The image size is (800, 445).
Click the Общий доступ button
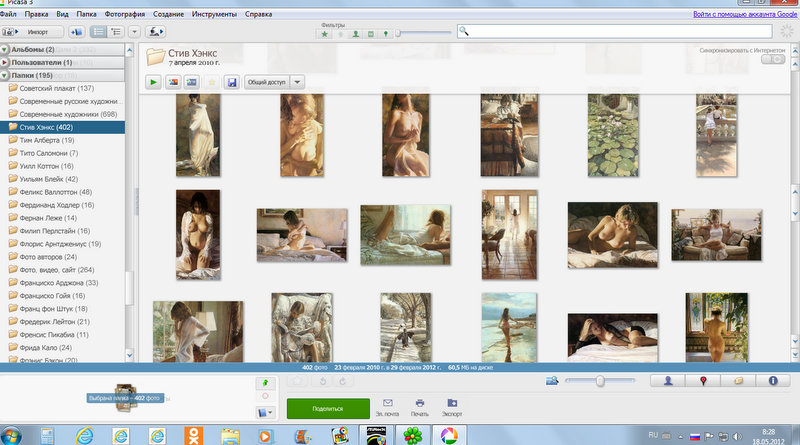267,82
